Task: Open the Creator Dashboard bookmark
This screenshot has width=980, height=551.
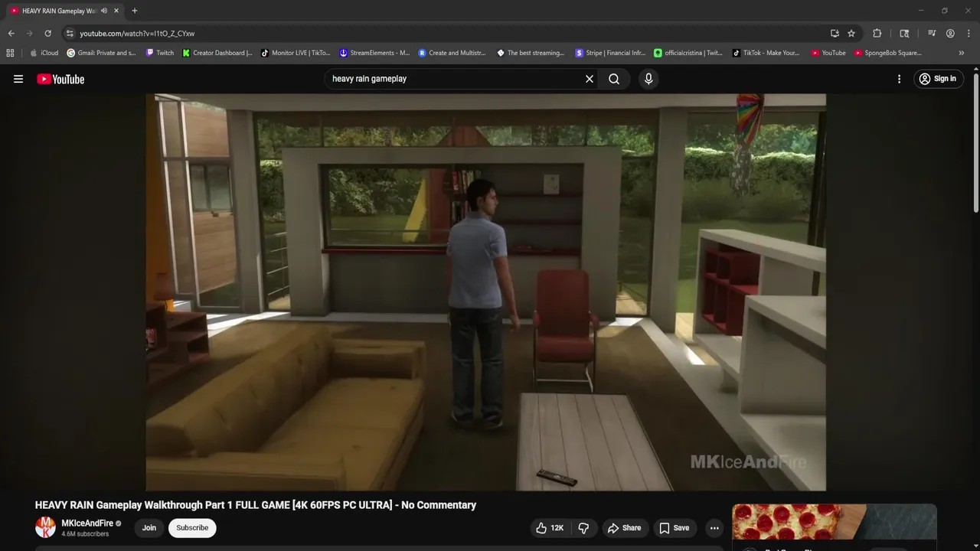Action: [x=217, y=53]
